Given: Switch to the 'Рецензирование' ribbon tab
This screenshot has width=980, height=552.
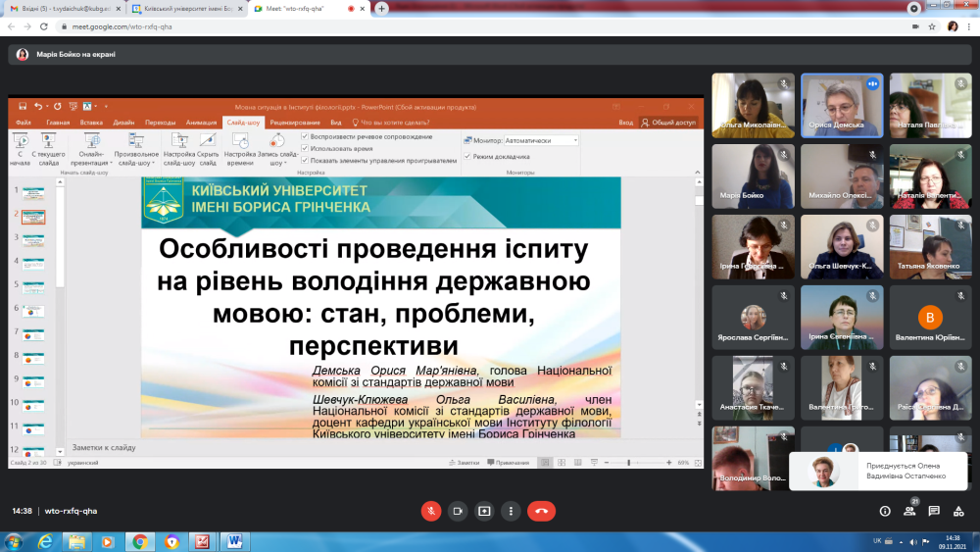Looking at the screenshot, I should pyautogui.click(x=295, y=123).
